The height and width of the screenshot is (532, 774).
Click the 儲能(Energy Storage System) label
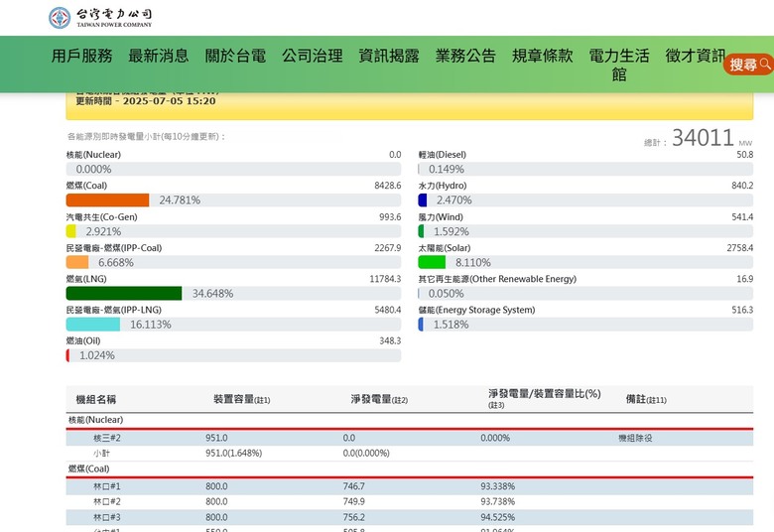[x=477, y=310]
